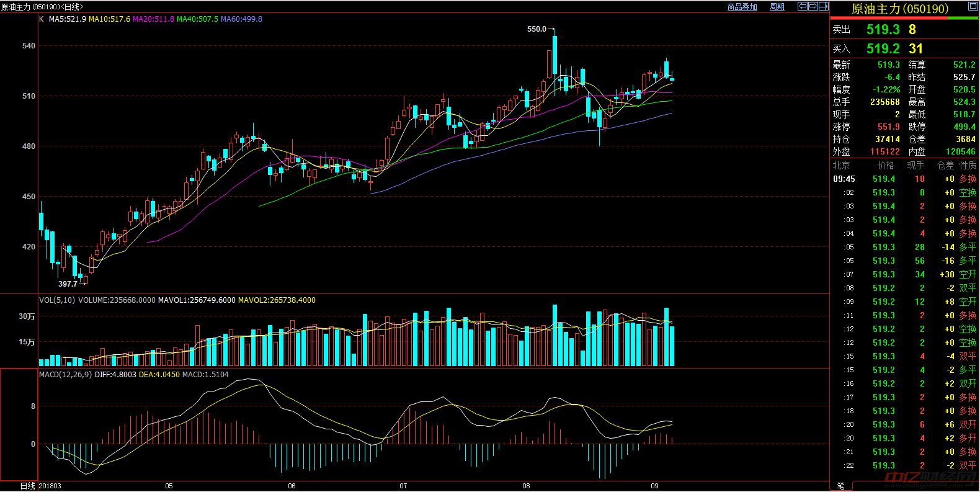
Task: Click the 北京 time column header
Action: point(841,165)
